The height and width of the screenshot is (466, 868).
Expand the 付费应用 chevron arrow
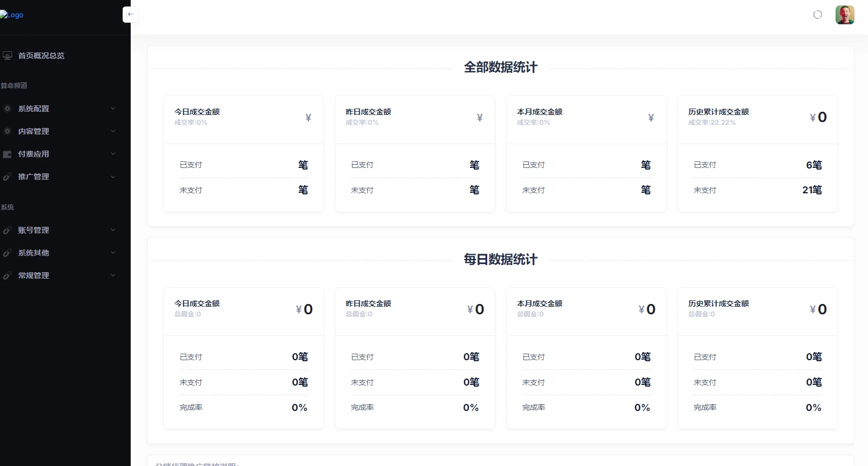click(113, 154)
